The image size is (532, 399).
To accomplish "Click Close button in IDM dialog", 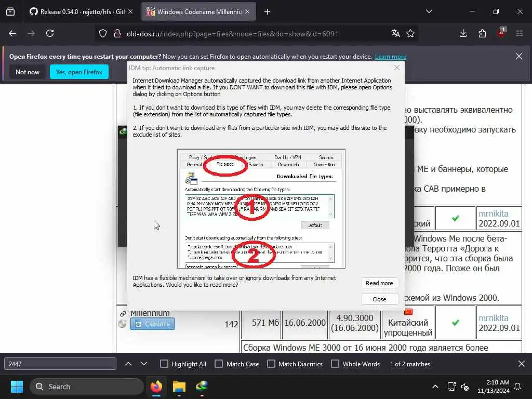I will click(x=379, y=299).
